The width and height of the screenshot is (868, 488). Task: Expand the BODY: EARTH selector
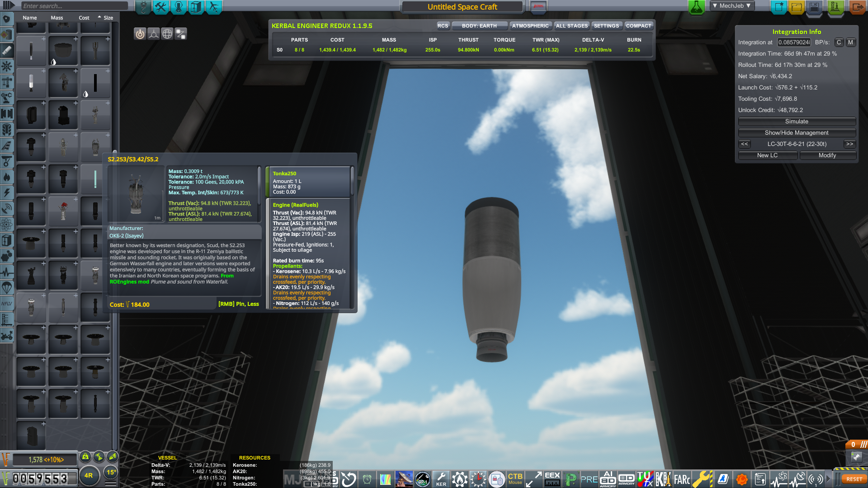(x=479, y=26)
